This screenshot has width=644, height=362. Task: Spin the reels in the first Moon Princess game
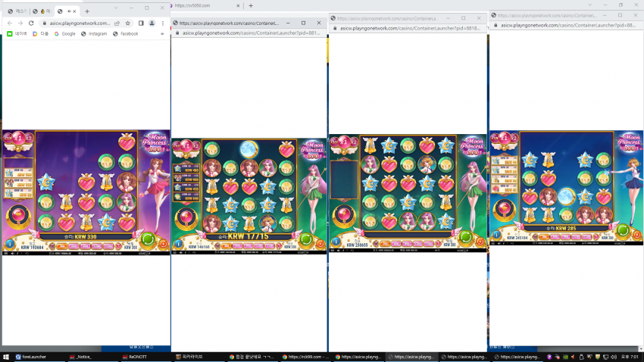[148, 239]
